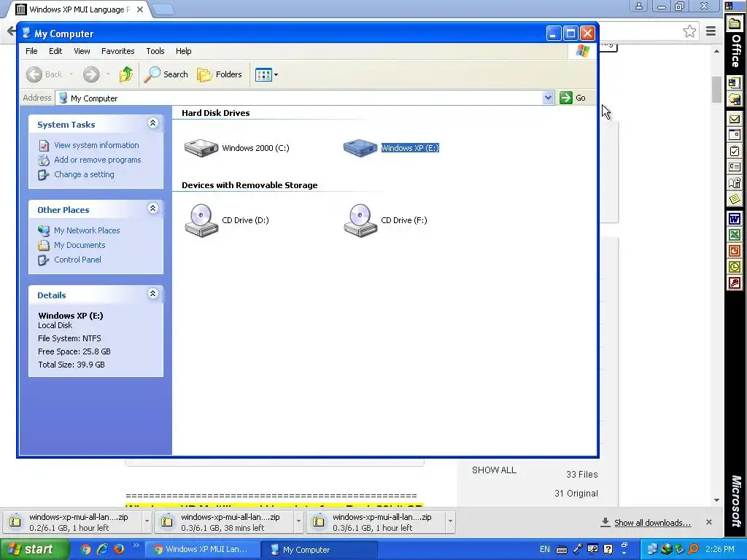Open dropdown of first windows-xp-mui download

(147, 521)
